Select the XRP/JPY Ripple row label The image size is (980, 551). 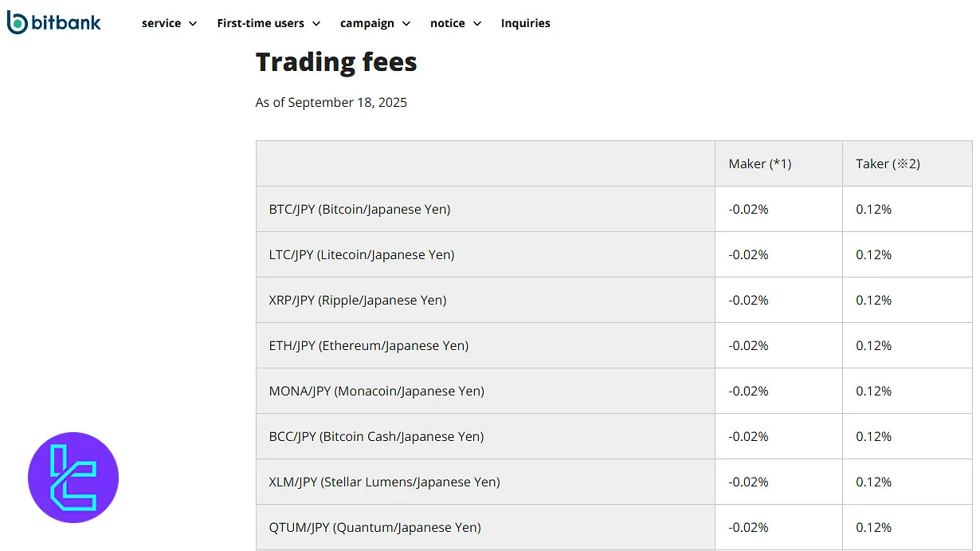click(357, 300)
